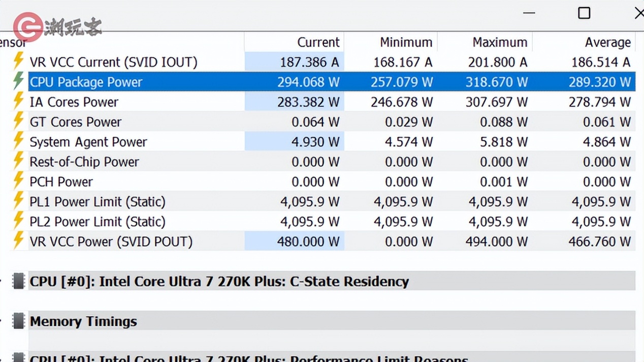The height and width of the screenshot is (362, 644).
Task: Click the 187.386 A current value
Action: (309, 62)
